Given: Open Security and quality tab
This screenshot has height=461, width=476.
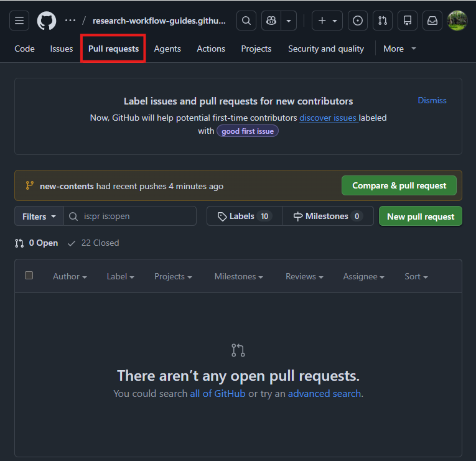Looking at the screenshot, I should (x=325, y=49).
